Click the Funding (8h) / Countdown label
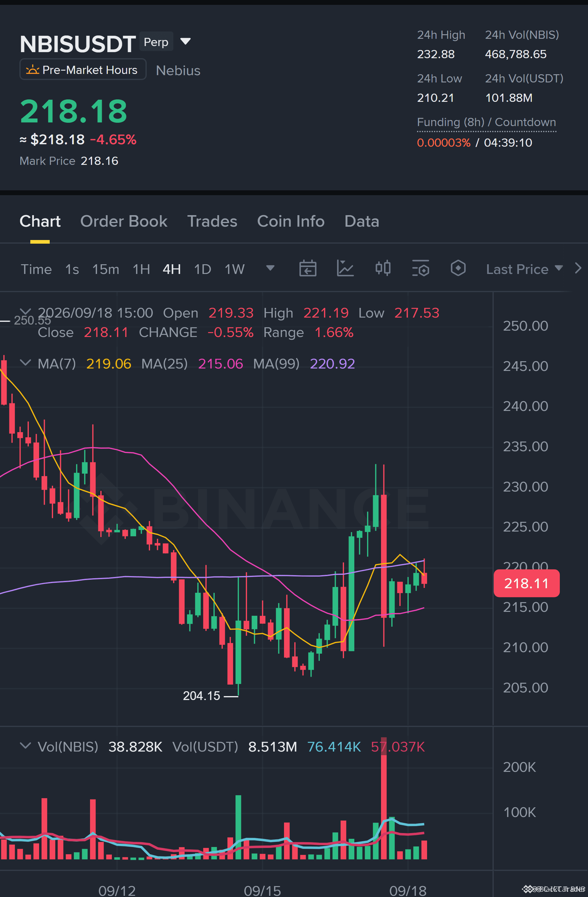588x897 pixels. click(x=486, y=122)
